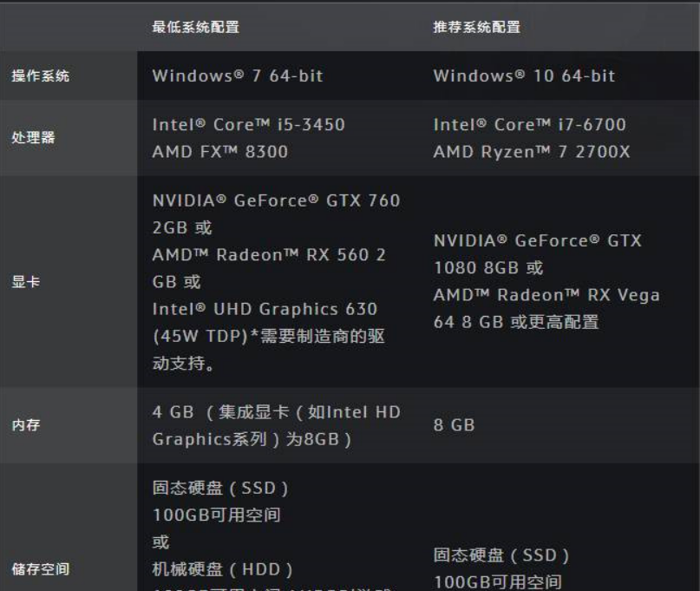Click the "Intel® UHD Graphics 630" line
The image size is (700, 591).
point(265,309)
